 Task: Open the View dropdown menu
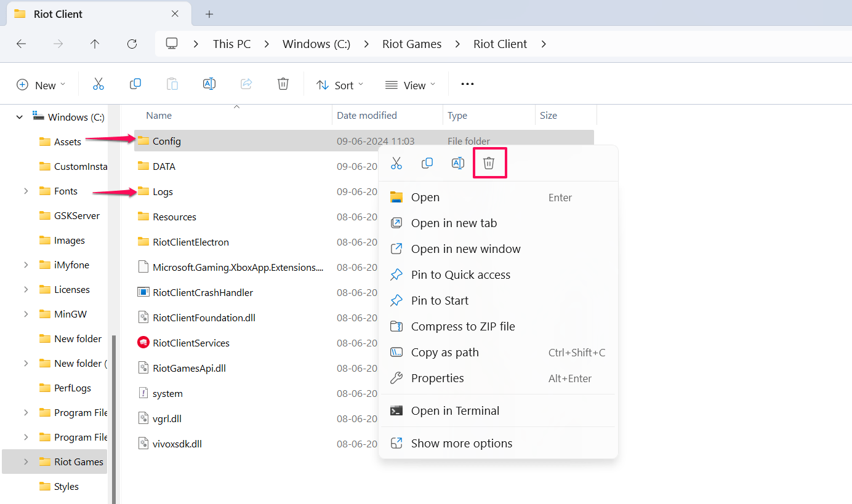[x=410, y=85]
